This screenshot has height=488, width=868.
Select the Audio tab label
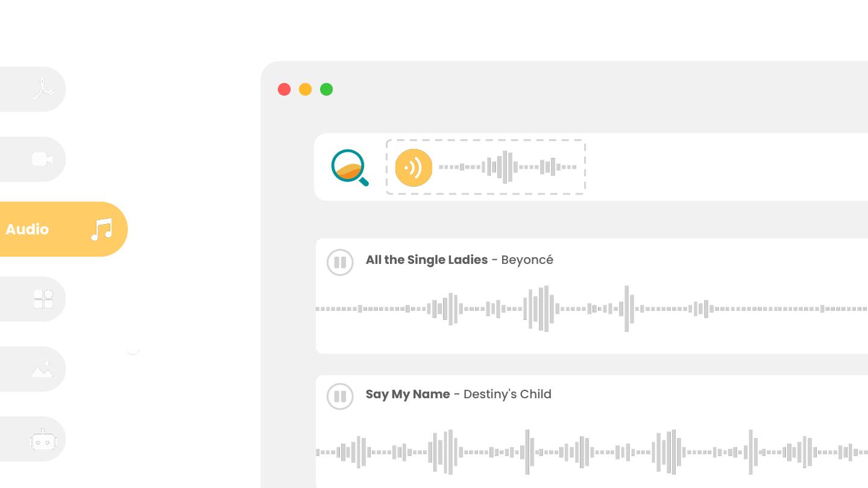click(x=27, y=230)
